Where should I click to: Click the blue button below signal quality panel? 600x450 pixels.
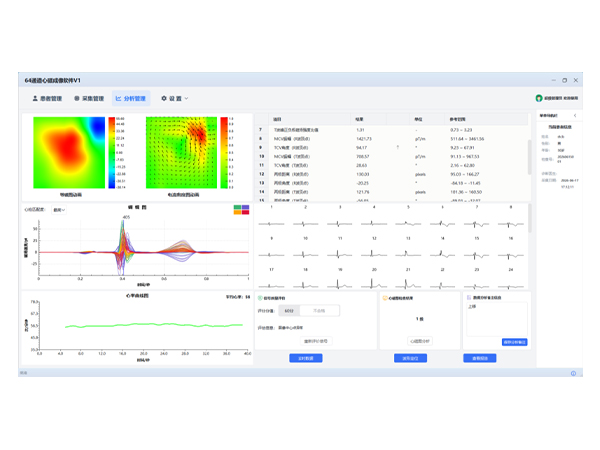306,358
